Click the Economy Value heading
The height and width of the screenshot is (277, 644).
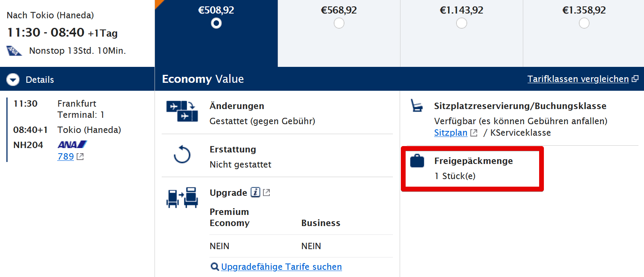[x=203, y=79]
